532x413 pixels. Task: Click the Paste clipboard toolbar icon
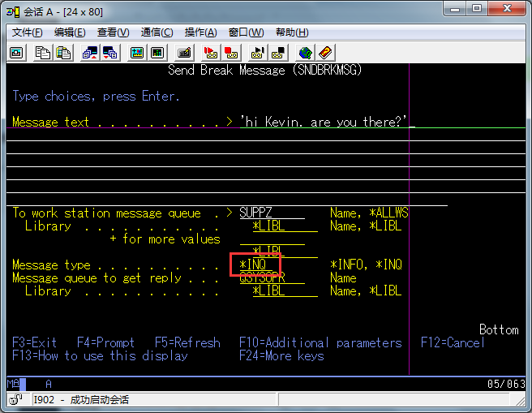coord(63,53)
